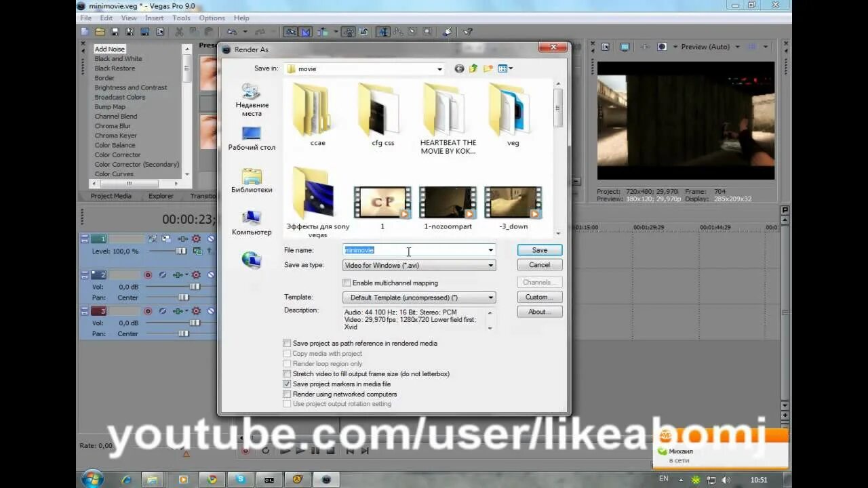Open Chrome from the Windows taskbar
The height and width of the screenshot is (488, 868).
212,479
